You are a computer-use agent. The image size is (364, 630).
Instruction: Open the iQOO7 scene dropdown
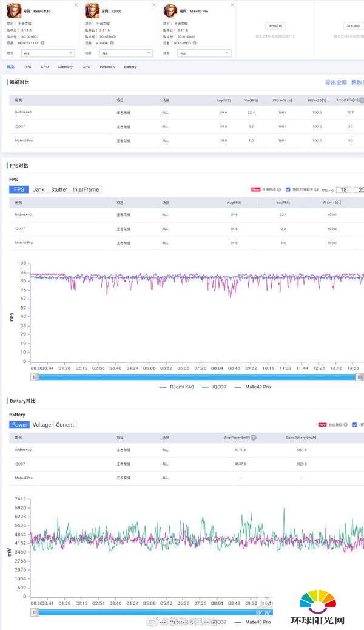126,53
